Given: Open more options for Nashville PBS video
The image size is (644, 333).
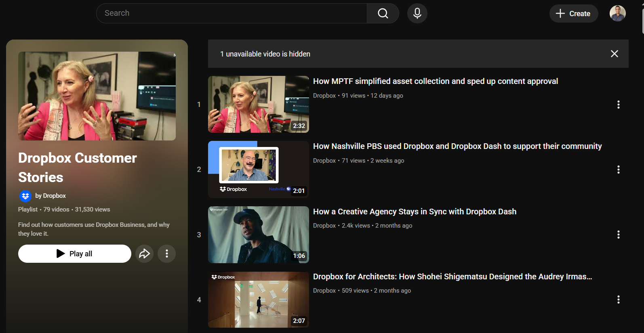Looking at the screenshot, I should pos(618,170).
